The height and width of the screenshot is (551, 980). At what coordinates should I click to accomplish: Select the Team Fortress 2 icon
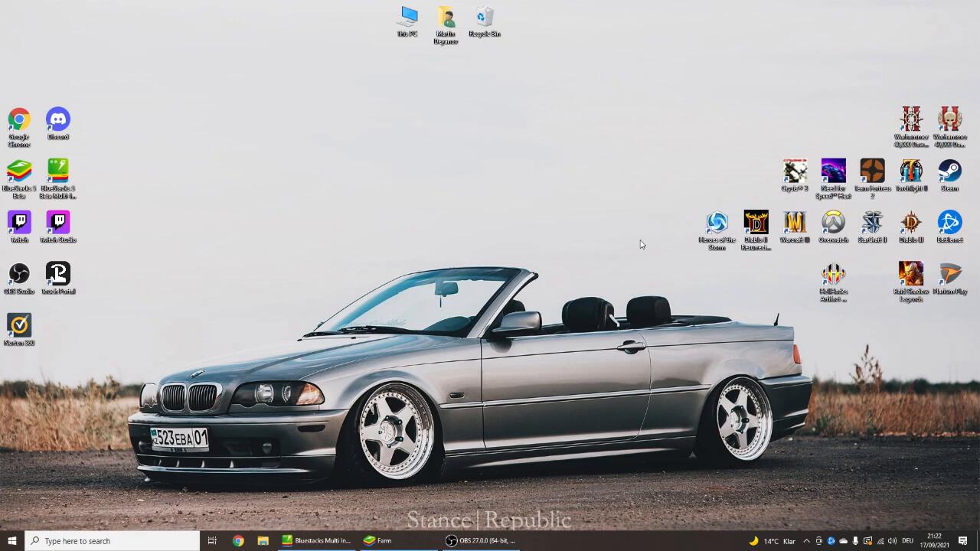tap(872, 172)
